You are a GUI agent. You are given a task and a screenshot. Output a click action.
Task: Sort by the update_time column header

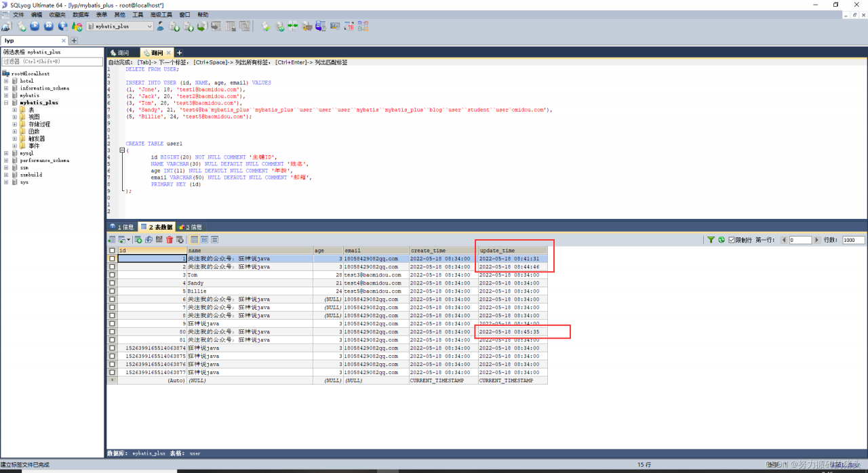(512, 251)
